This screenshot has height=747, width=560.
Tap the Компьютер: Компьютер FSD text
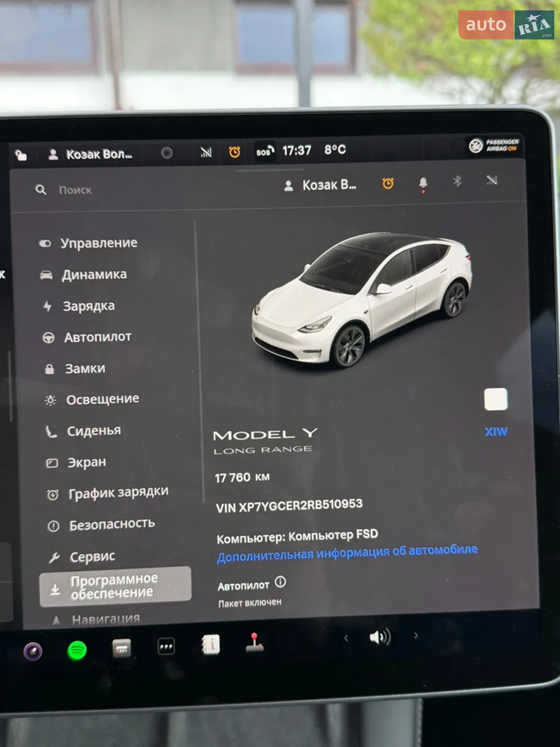coord(298,536)
